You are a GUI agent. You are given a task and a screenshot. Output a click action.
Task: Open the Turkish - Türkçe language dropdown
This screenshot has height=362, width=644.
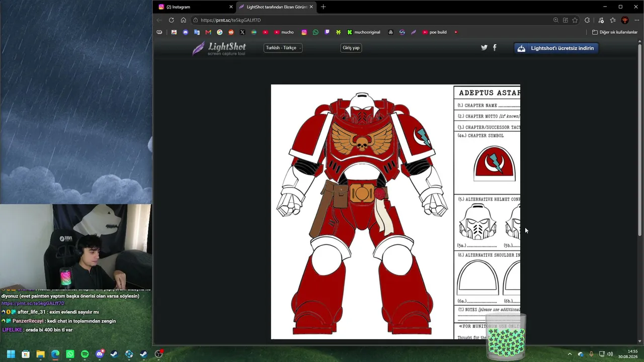tap(283, 48)
